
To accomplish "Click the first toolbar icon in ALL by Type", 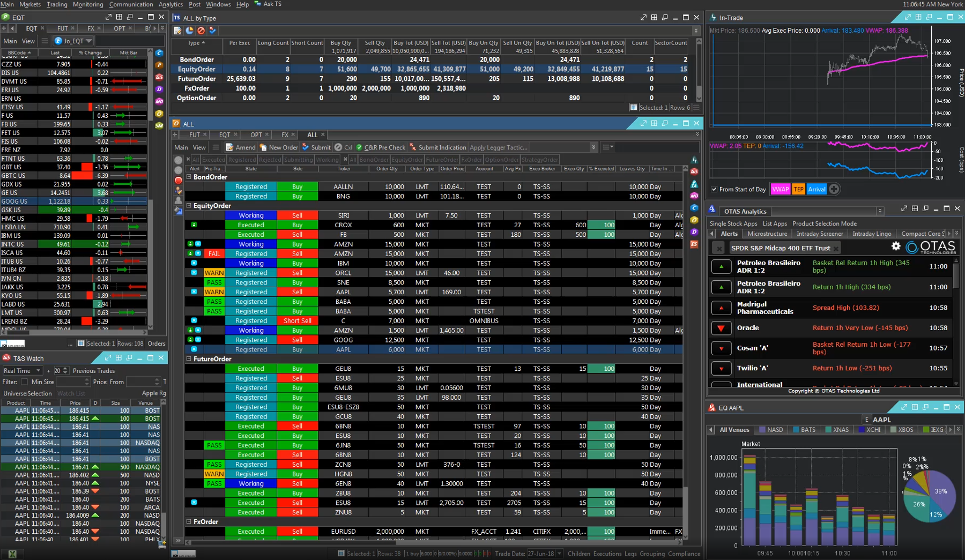I will tap(177, 31).
